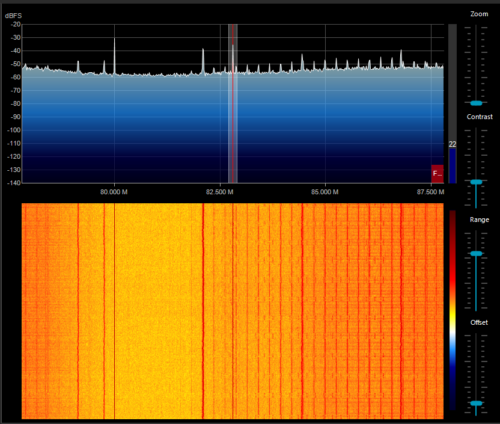Click the 87.500 M frequency label
The width and height of the screenshot is (500, 424).
pyautogui.click(x=430, y=192)
